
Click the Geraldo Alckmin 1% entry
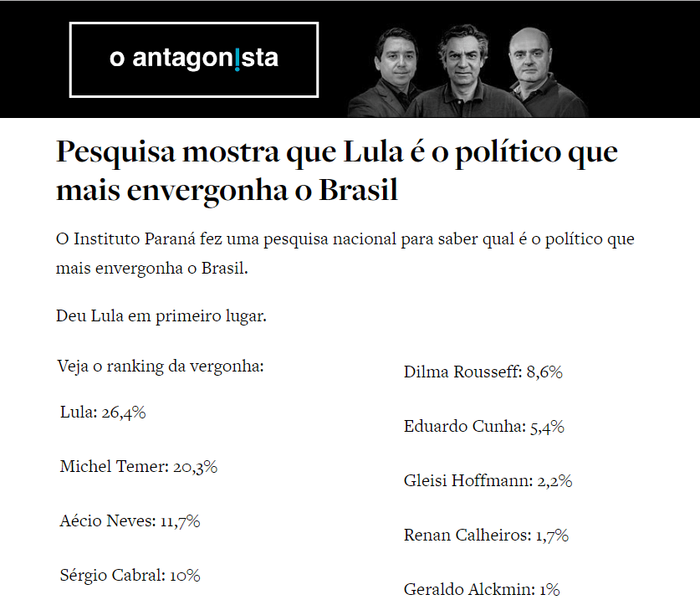[481, 589]
